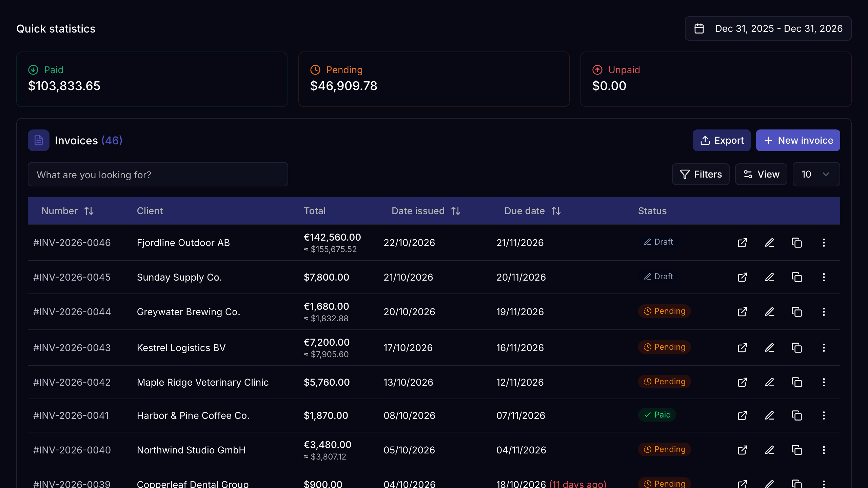Screen dimensions: 868x488
Task: Open the rows-per-page dropdown showing 10
Action: 816,174
